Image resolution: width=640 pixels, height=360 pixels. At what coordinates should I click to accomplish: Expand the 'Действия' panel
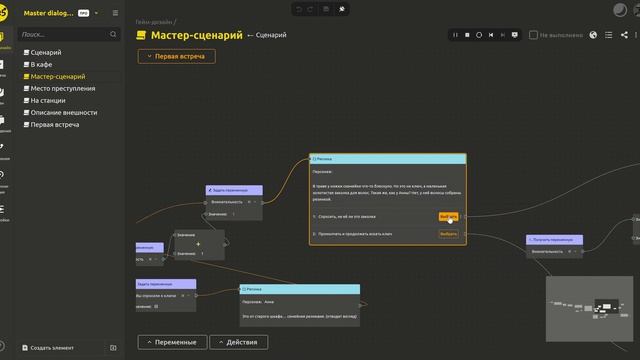click(x=239, y=342)
